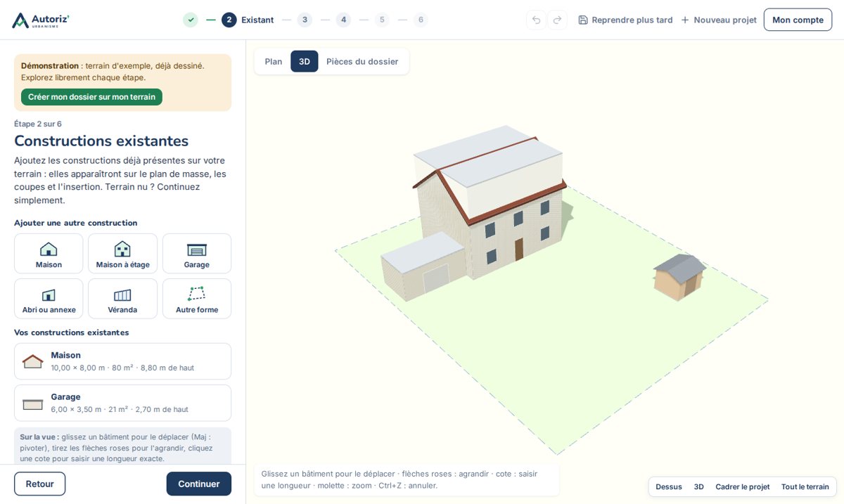Open the Pièces du dossier tab
The height and width of the screenshot is (504, 844).
click(x=362, y=61)
